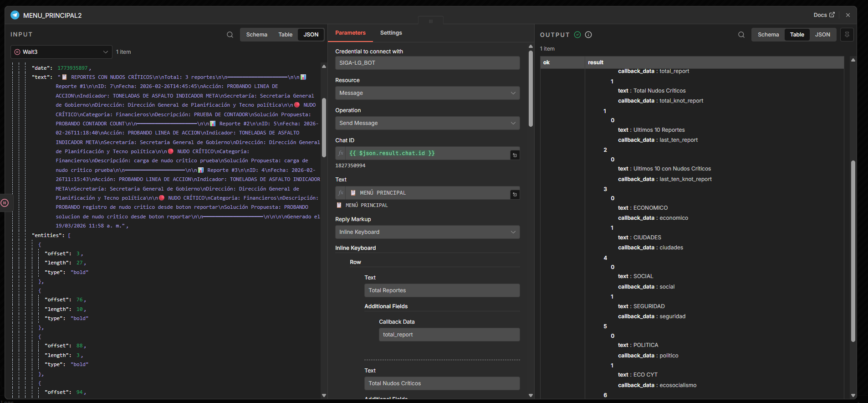868x403 pixels.
Task: Open the Docs link
Action: coord(824,15)
